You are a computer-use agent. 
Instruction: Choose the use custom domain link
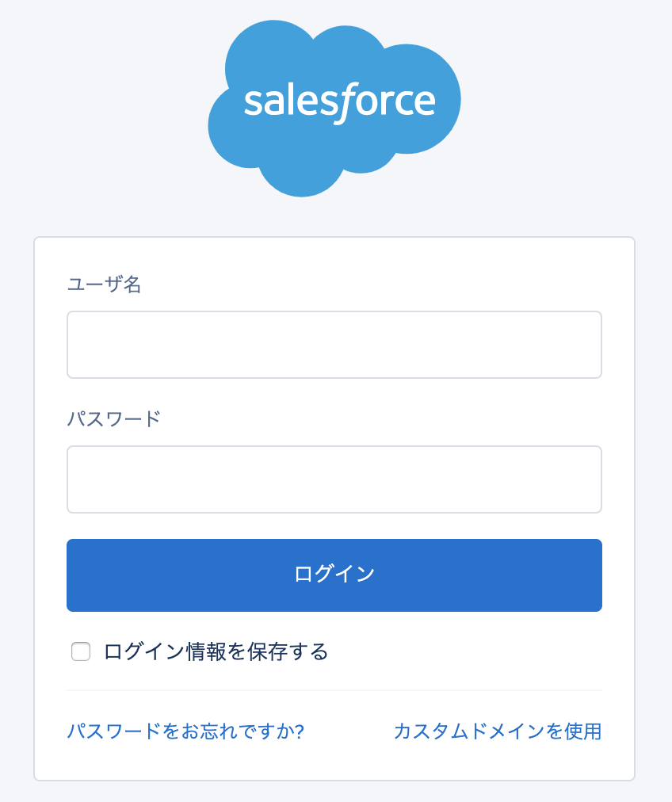[x=498, y=731]
